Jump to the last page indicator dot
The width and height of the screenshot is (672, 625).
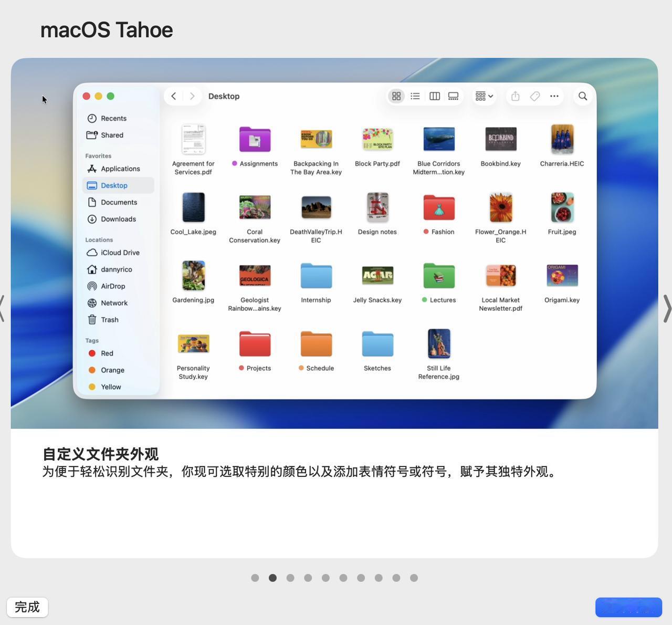pos(414,578)
